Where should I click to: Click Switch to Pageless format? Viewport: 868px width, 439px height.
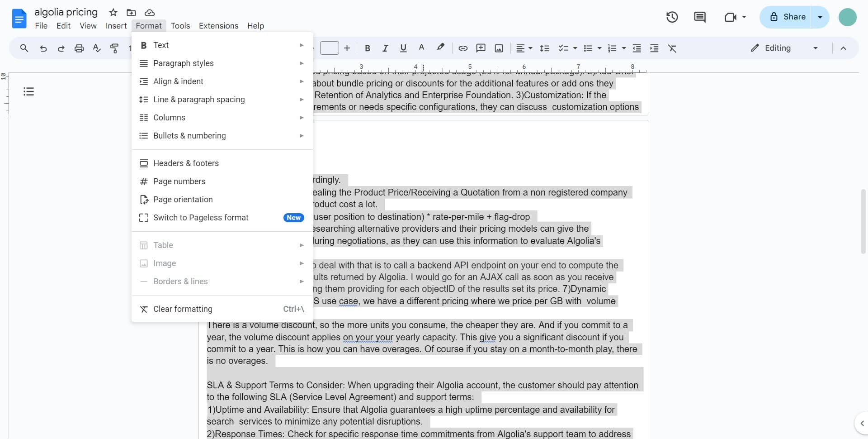pos(201,218)
